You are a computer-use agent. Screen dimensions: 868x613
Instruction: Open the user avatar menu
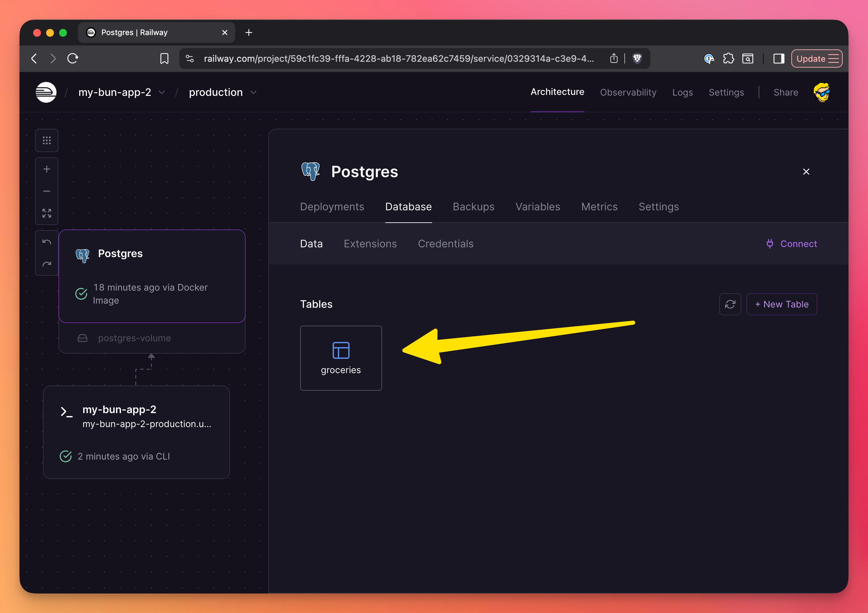822,92
